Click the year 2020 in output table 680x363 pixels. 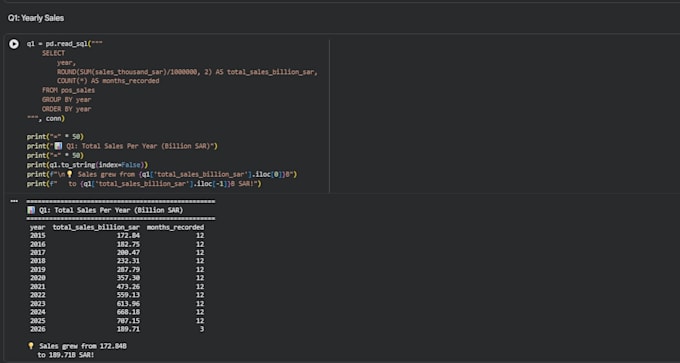point(37,278)
